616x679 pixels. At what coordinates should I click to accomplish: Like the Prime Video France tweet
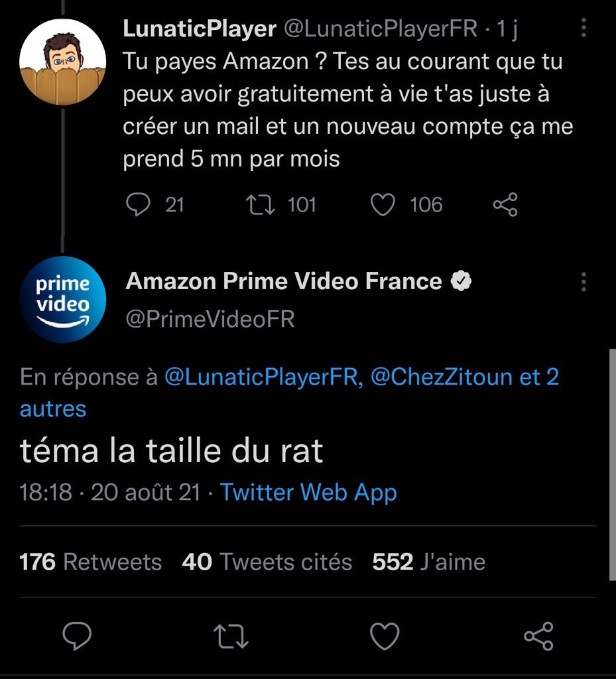pos(385,637)
